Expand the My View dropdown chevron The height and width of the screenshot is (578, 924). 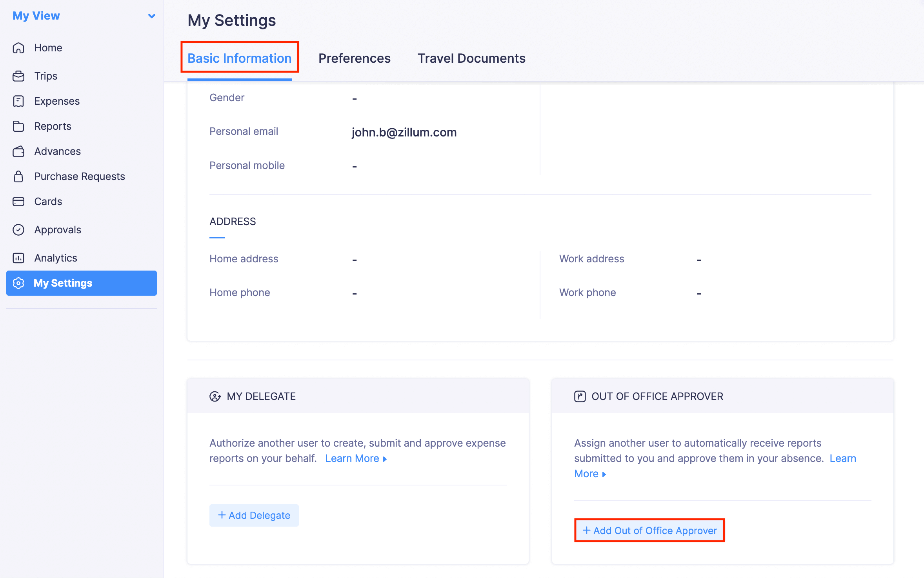point(151,16)
